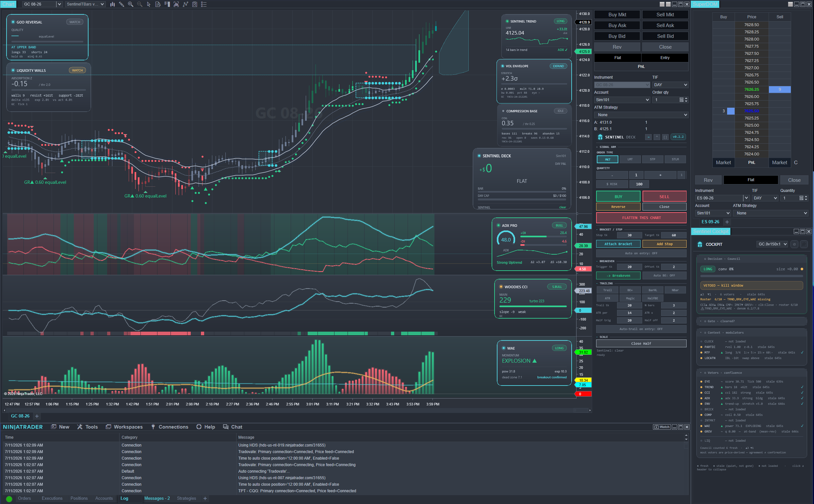Expand the Gate · cleared? section
The width and height of the screenshot is (814, 504).
point(752,321)
